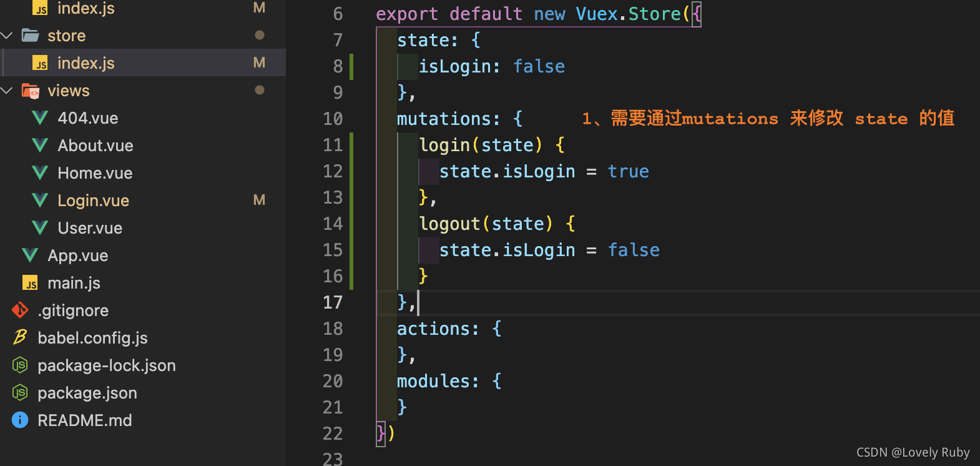Click the store folder icon
Viewport: 980px width, 466px height.
pos(30,35)
